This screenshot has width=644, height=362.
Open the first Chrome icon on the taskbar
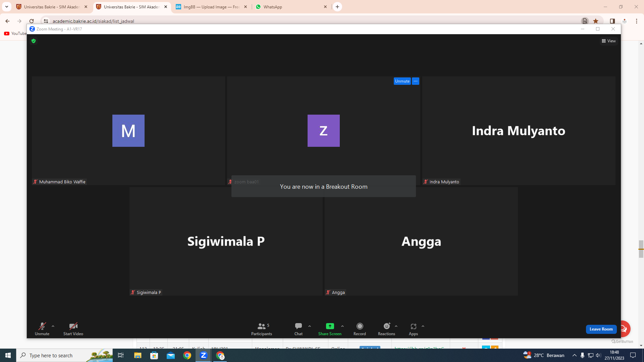coord(187,355)
